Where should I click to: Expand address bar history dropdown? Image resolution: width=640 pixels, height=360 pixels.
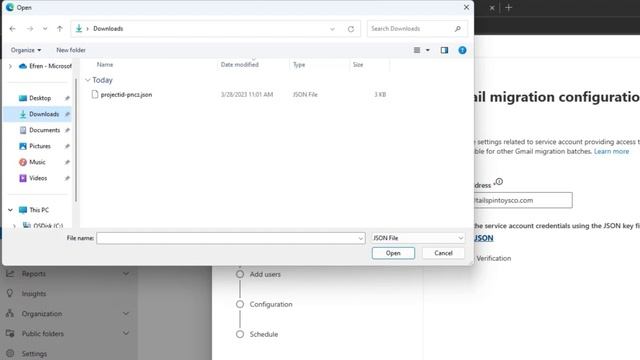(x=332, y=29)
